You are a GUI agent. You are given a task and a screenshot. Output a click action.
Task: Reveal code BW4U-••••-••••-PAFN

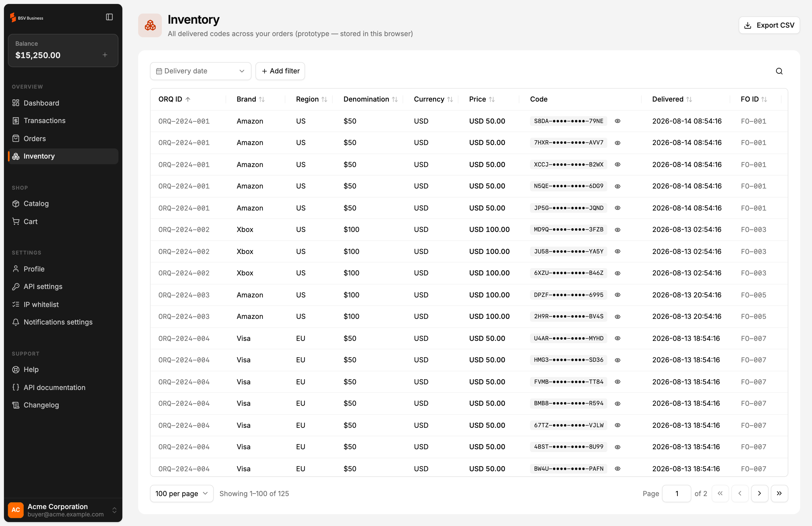coord(617,469)
